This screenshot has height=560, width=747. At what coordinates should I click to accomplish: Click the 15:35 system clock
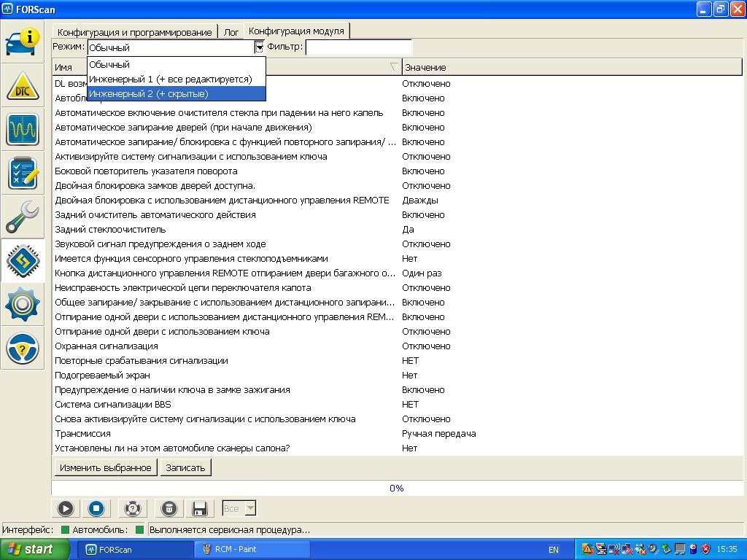click(727, 549)
